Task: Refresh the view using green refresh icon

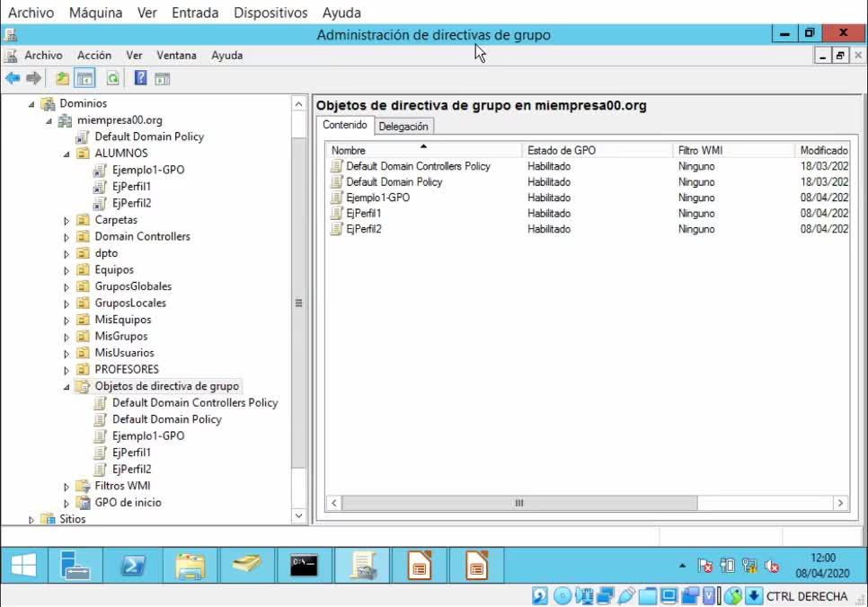Action: tap(113, 79)
